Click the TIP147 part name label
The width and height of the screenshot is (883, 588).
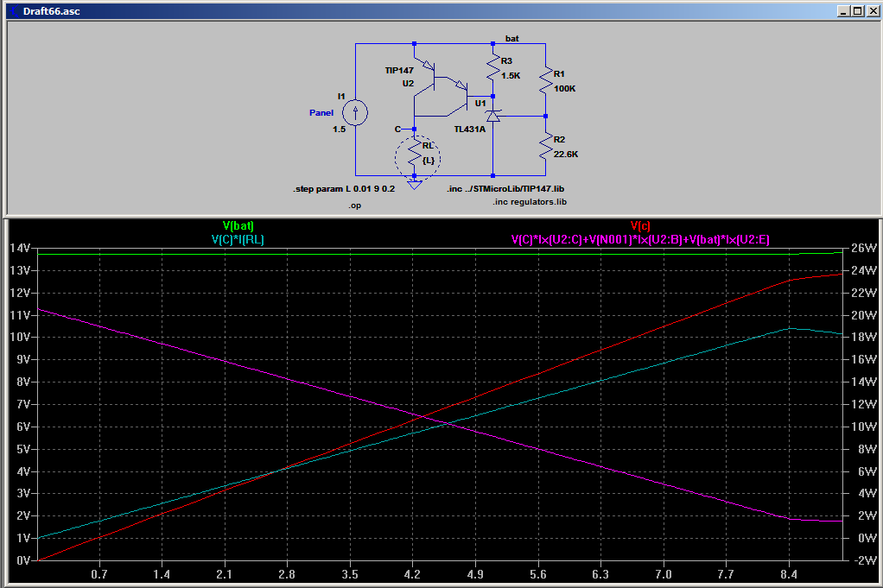click(399, 70)
